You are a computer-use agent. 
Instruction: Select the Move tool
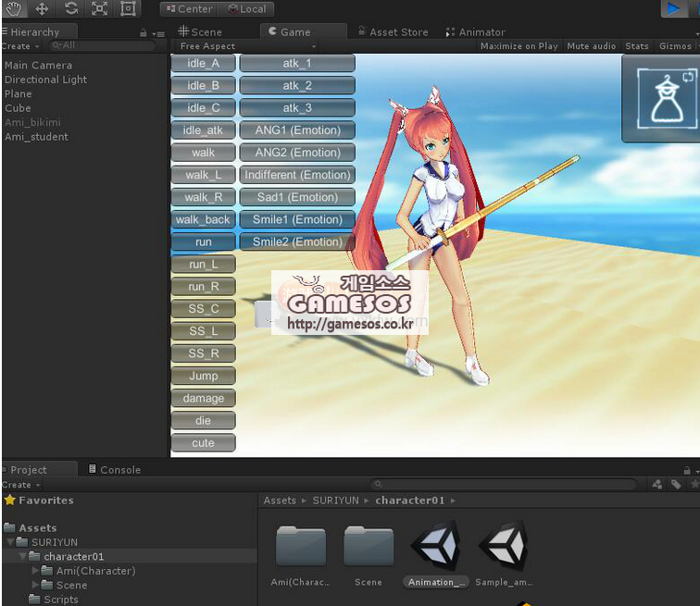click(x=42, y=8)
